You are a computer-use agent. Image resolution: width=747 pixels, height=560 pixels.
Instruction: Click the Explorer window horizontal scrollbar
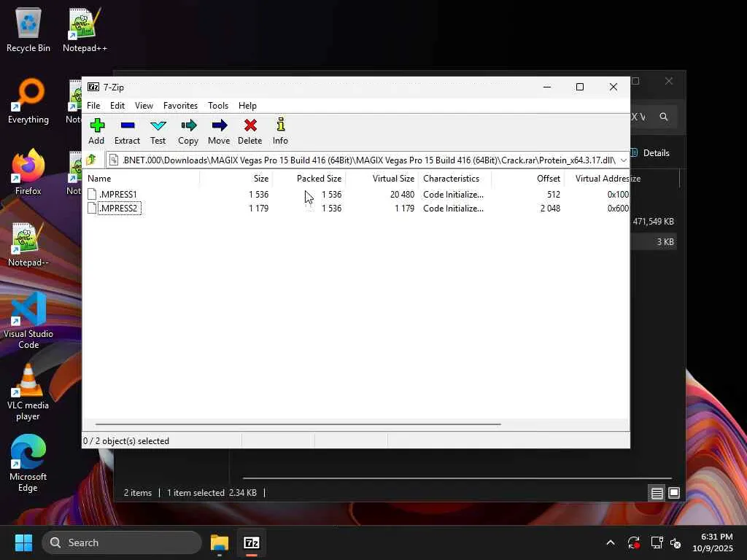pos(457,478)
